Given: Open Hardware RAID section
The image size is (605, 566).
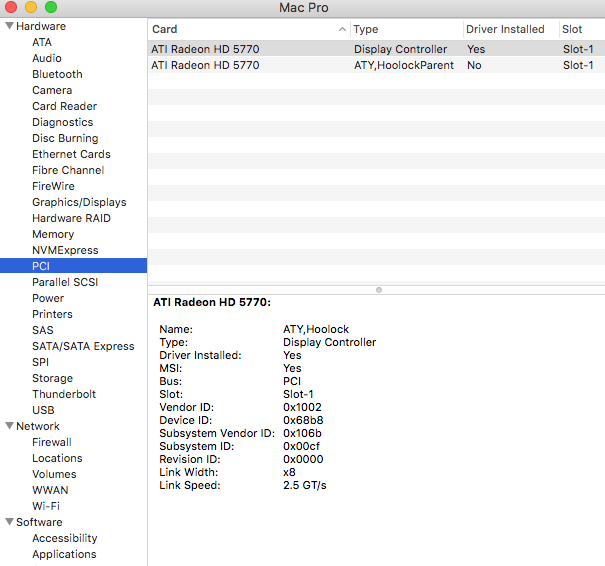Looking at the screenshot, I should point(71,218).
